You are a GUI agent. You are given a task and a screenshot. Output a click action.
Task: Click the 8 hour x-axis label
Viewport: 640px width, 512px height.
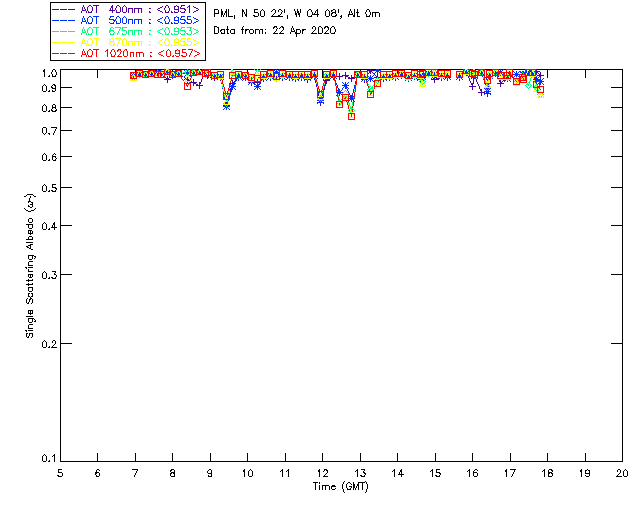tap(173, 473)
